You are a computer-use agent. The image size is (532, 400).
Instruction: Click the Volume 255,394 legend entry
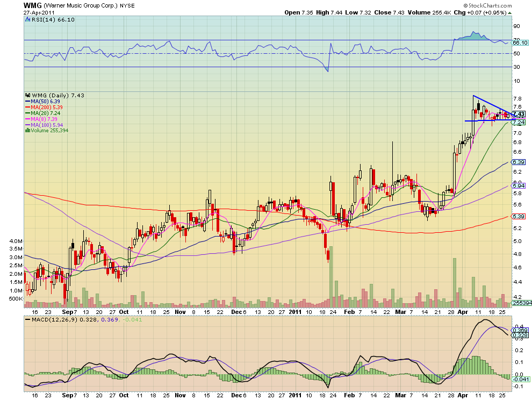pyautogui.click(x=47, y=131)
